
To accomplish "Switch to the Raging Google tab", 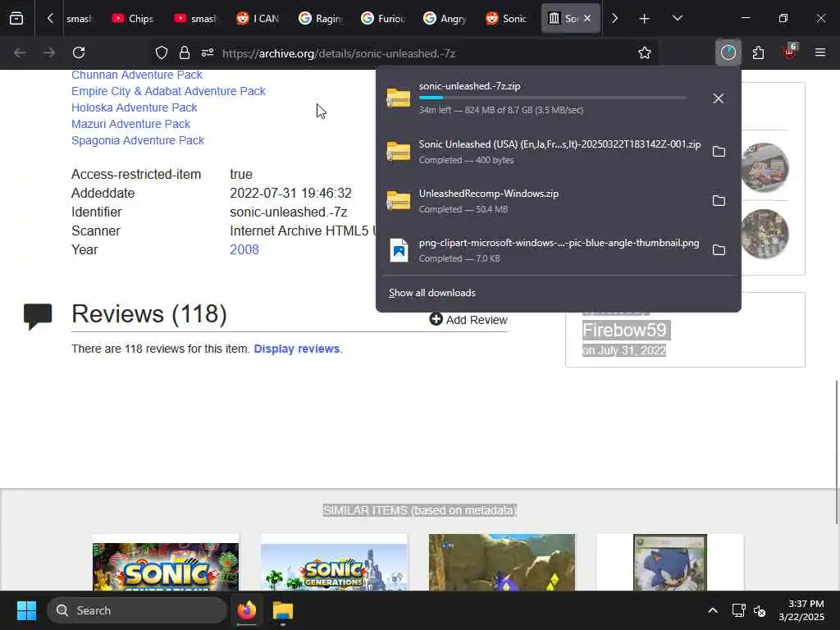I will (320, 19).
